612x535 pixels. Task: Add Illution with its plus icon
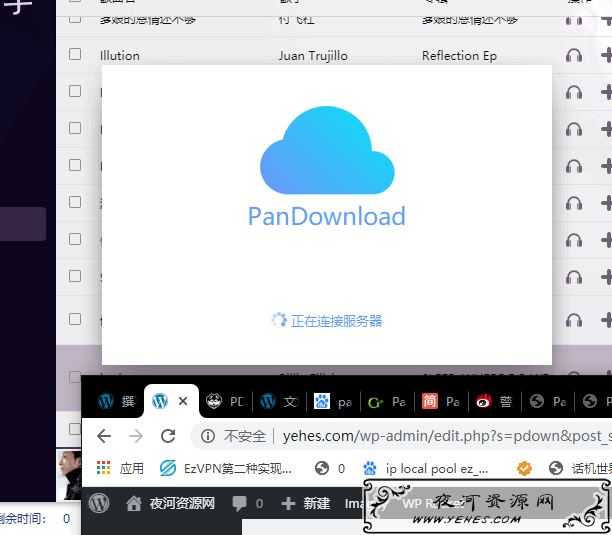tap(606, 55)
